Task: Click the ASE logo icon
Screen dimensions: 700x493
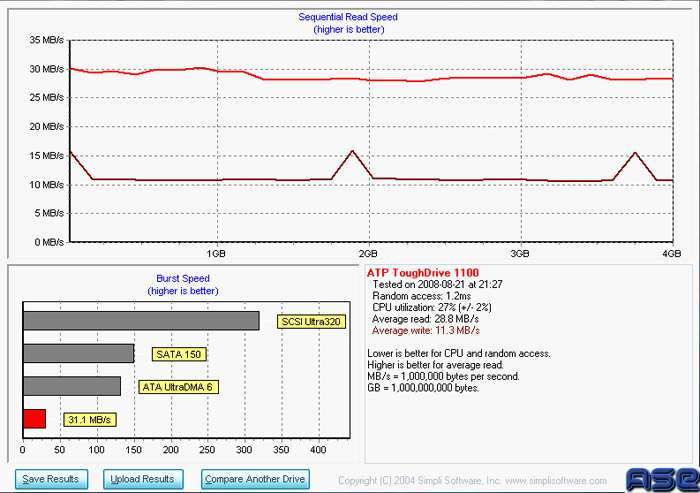Action: pyautogui.click(x=663, y=480)
